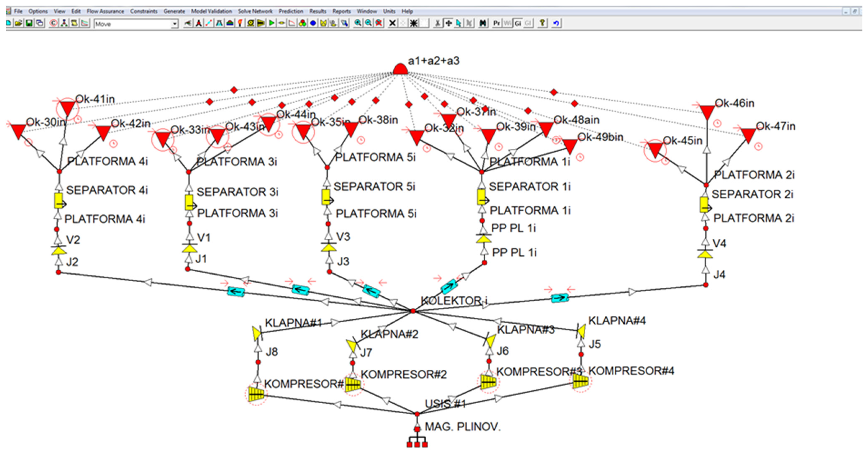Click the black X delete icon

392,23
